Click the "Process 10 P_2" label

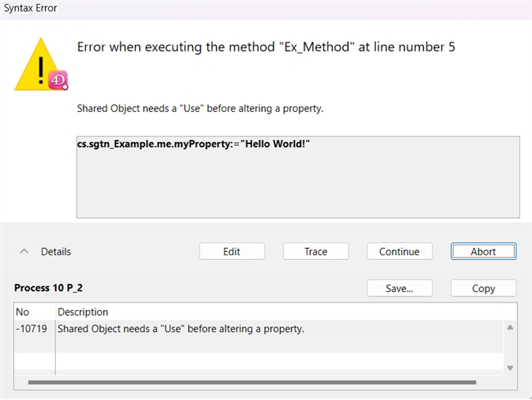point(54,288)
